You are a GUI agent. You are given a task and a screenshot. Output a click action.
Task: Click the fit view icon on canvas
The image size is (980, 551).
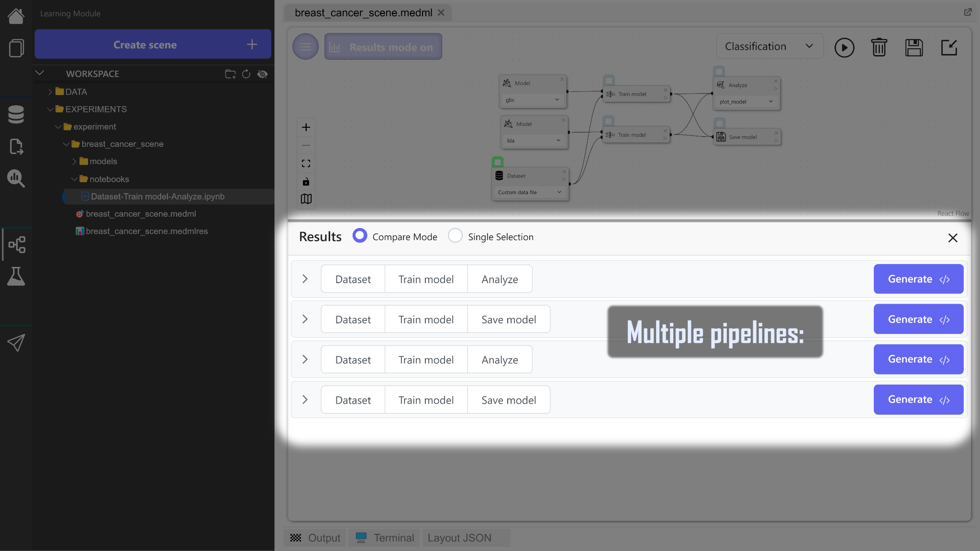(x=306, y=164)
